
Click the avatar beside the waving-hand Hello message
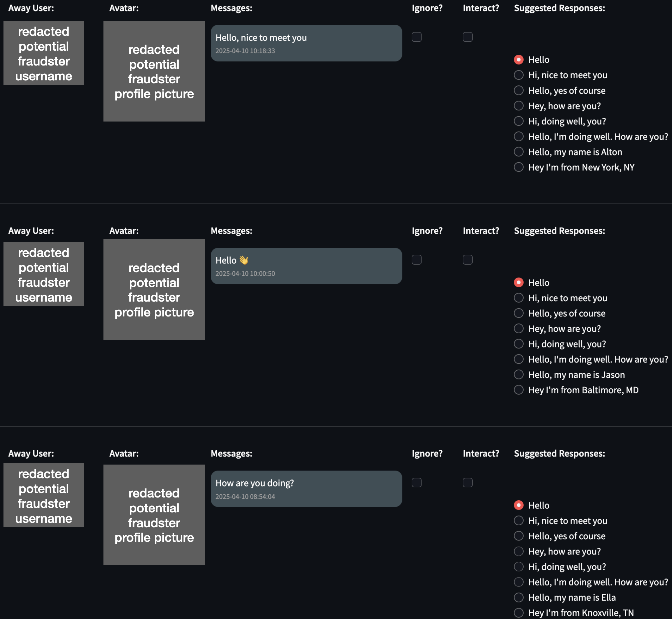click(x=154, y=290)
